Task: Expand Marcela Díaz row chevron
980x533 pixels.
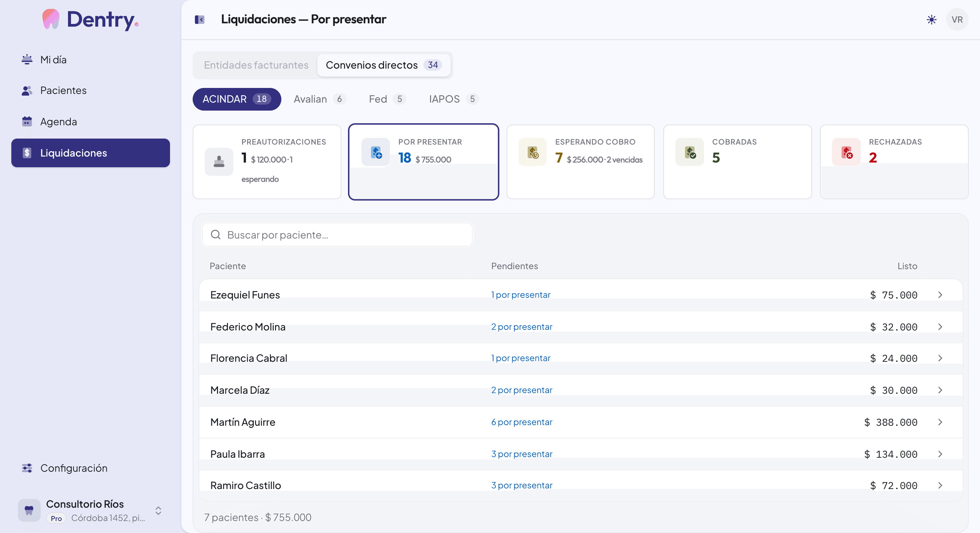Action: [x=940, y=390]
